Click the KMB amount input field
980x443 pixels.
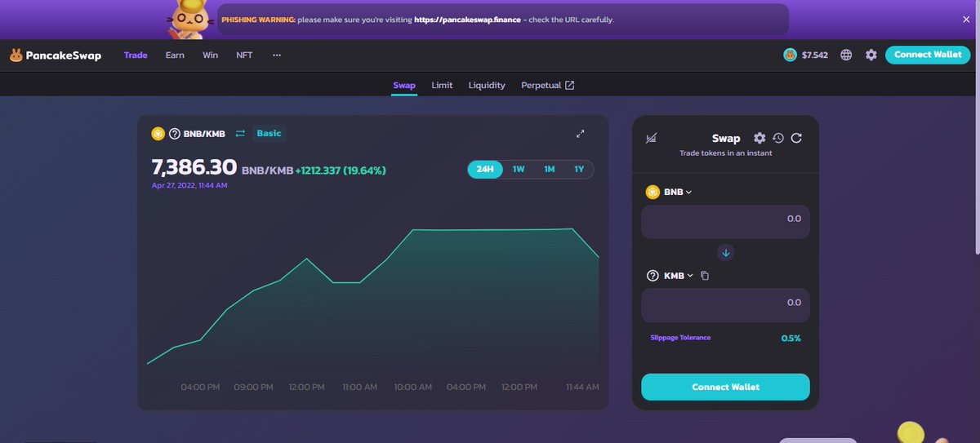point(725,305)
